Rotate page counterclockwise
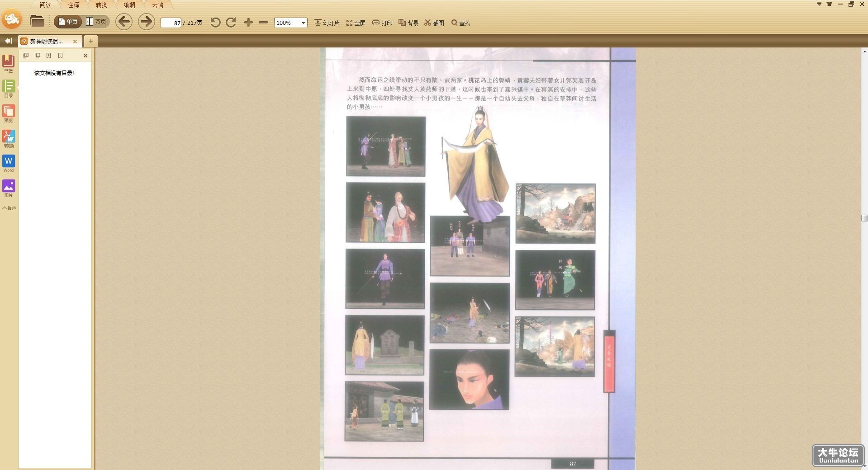 click(215, 23)
